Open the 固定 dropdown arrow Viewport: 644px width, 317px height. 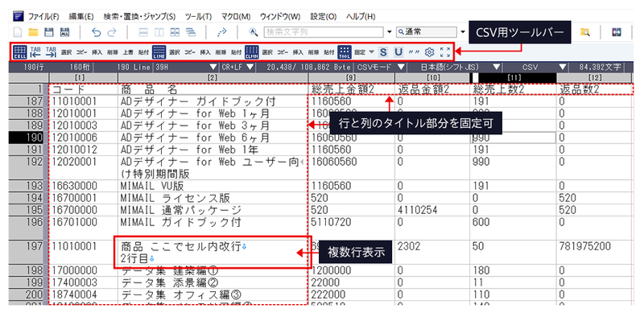(372, 52)
